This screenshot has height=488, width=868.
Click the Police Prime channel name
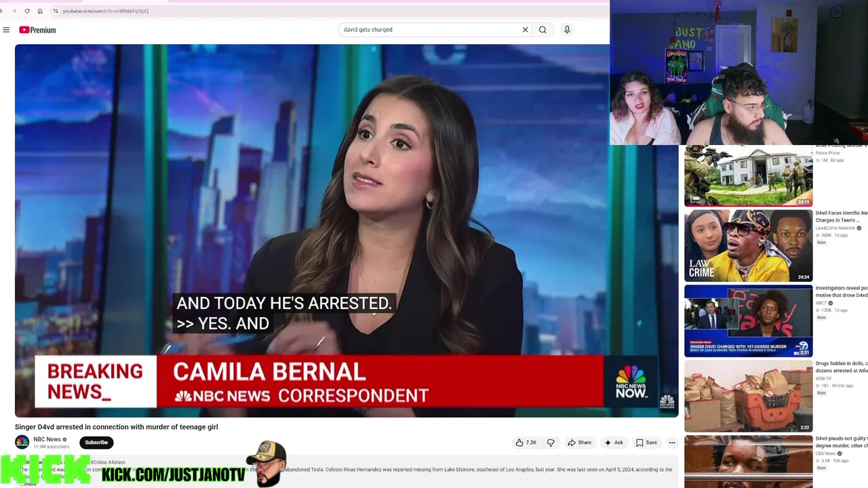click(x=827, y=153)
